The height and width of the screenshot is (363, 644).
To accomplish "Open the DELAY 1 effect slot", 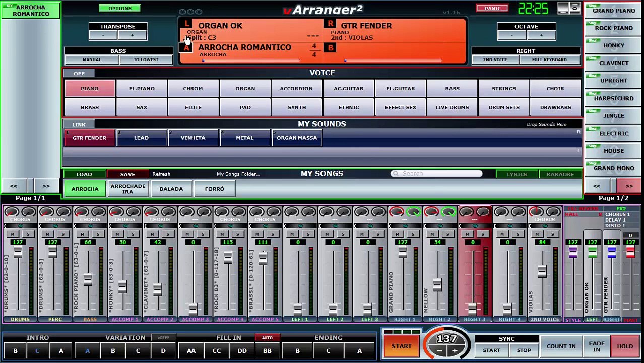I will pos(615,220).
